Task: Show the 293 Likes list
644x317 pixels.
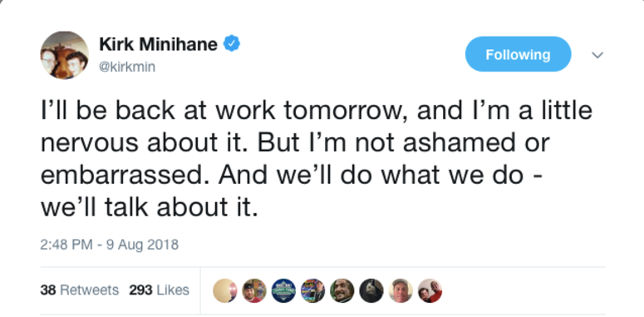Action: 160,290
